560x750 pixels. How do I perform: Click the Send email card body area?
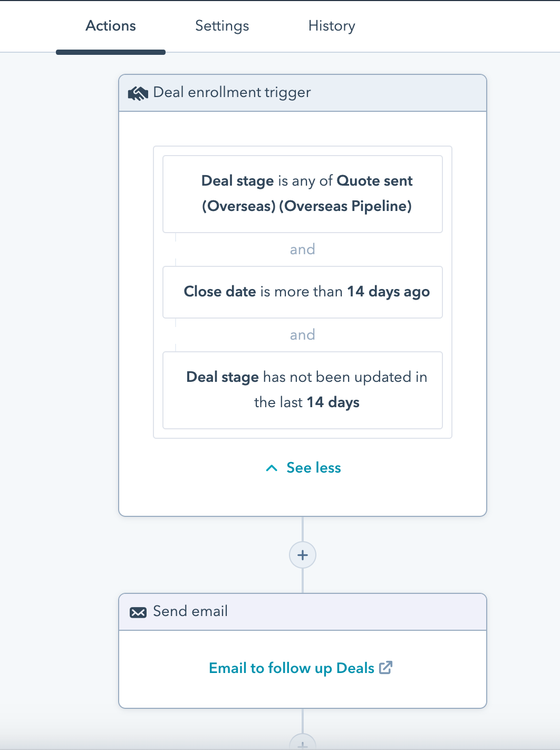(303, 669)
